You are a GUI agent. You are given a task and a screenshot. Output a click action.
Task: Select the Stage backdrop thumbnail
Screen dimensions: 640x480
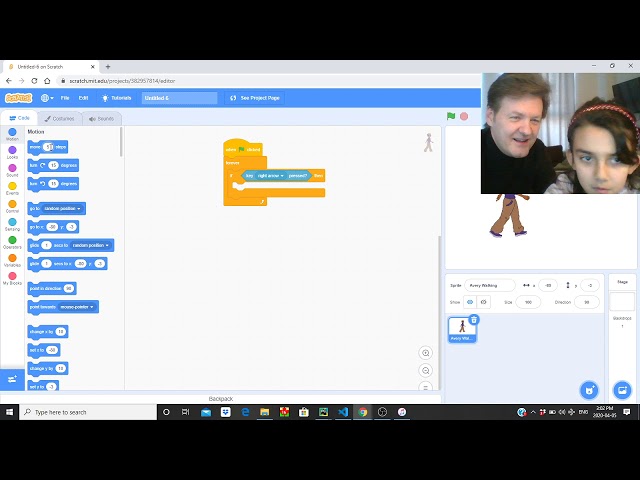(x=622, y=302)
